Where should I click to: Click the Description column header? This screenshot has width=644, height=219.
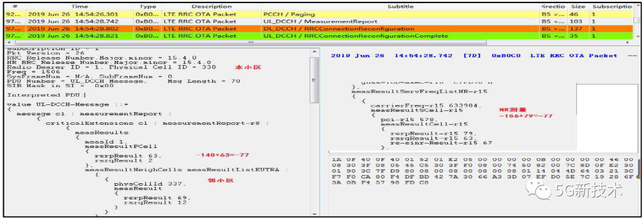coord(211,7)
